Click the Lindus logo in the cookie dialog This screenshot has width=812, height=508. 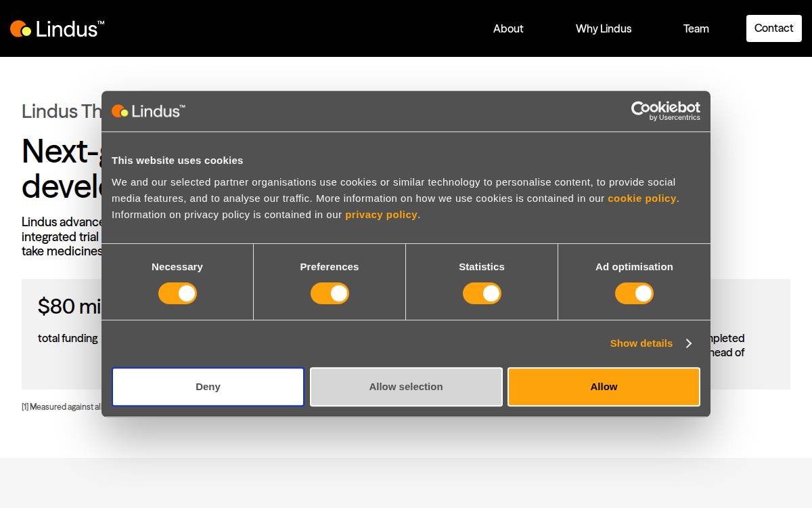[x=148, y=111]
